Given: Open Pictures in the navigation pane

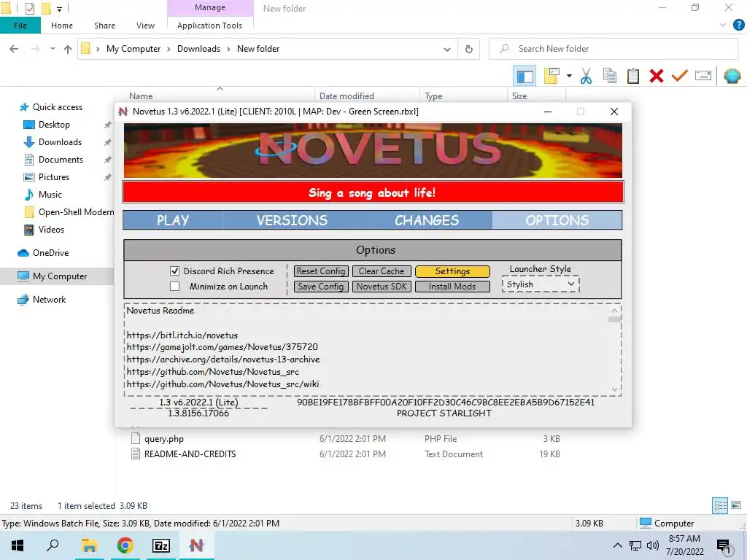Looking at the screenshot, I should (53, 177).
